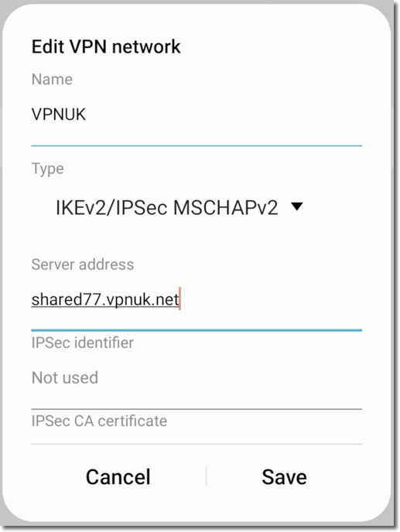Click the 'IPSec identifier' label
Screen dimensions: 400x532
[82, 343]
